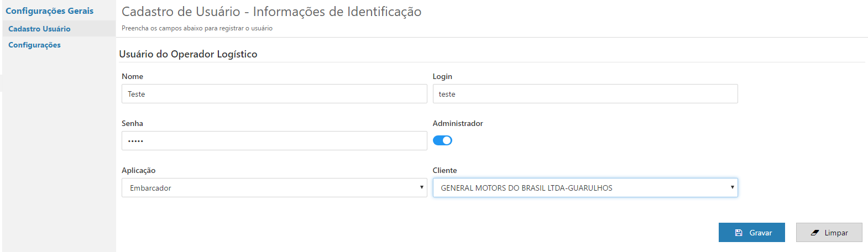Click the floppy disk icon on Gravar
Screen dimensions: 868x252
pos(739,233)
